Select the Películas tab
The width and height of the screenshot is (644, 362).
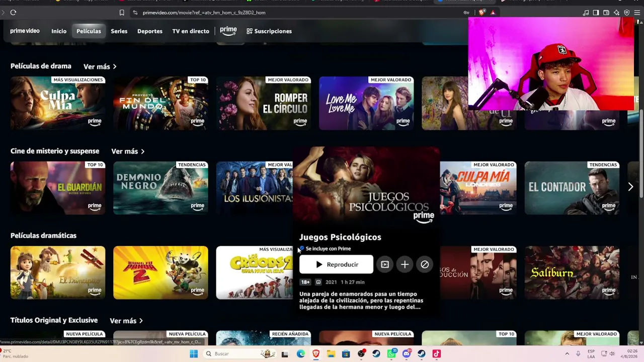tap(89, 31)
